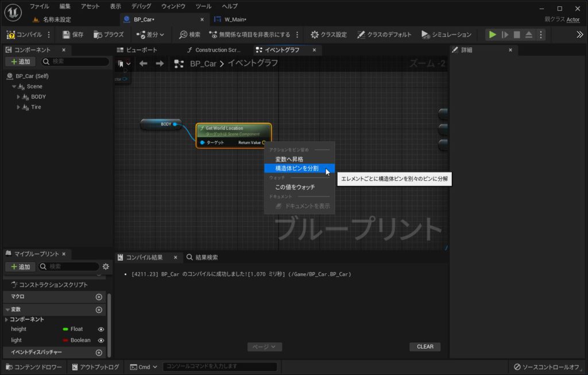Click ブラウズ to browse to asset

(109, 34)
